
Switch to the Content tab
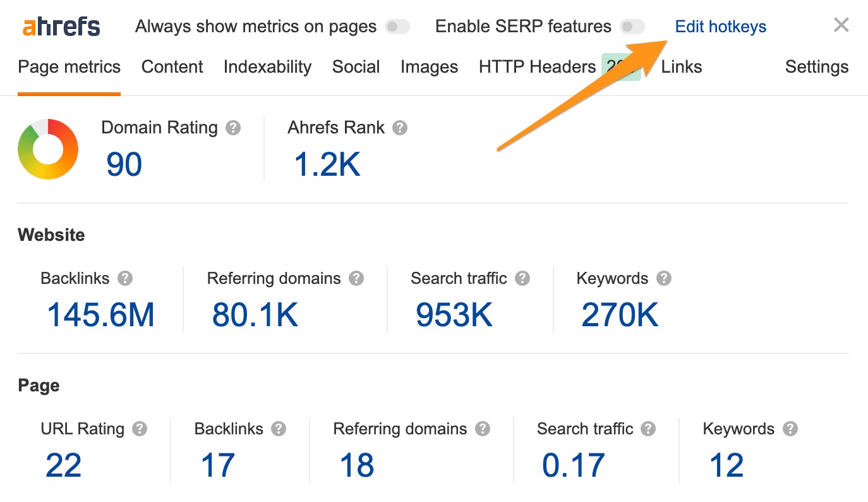tap(172, 67)
